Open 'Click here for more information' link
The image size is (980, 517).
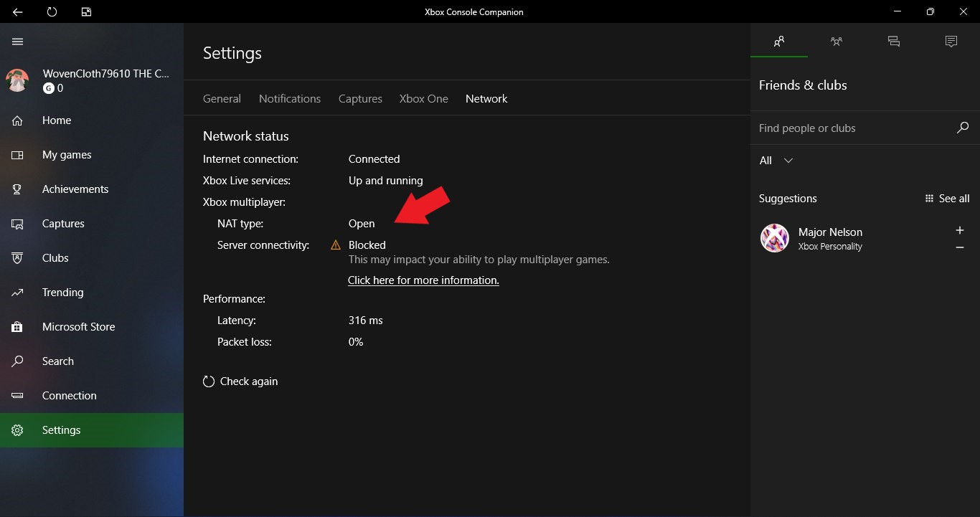(423, 280)
